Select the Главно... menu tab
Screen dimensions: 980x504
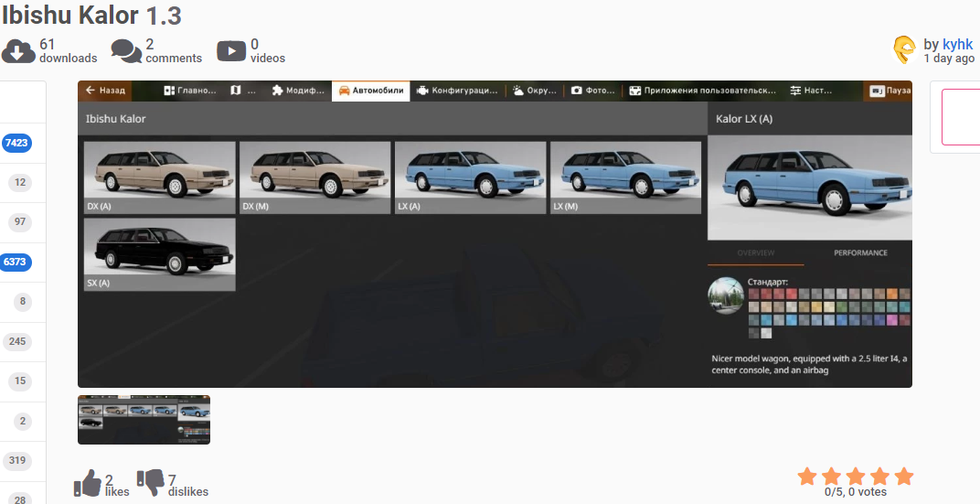190,91
